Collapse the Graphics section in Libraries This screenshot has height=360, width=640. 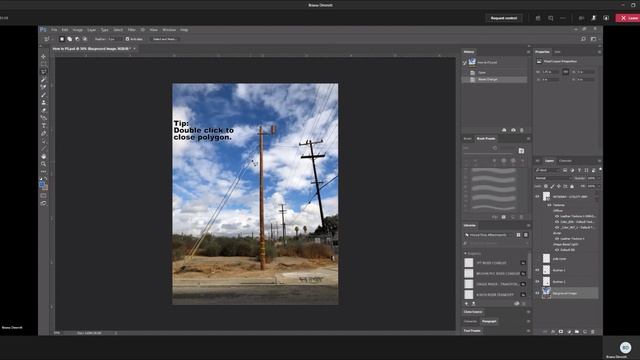466,253
